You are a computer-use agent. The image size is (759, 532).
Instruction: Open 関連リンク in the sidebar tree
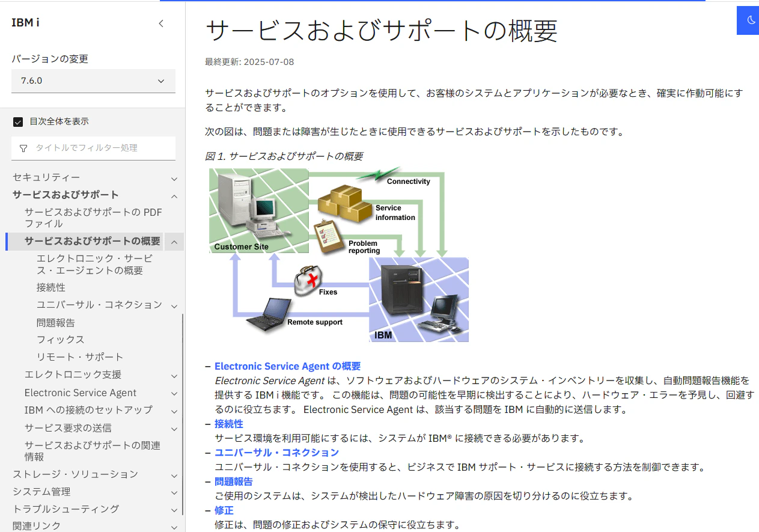pos(37,526)
